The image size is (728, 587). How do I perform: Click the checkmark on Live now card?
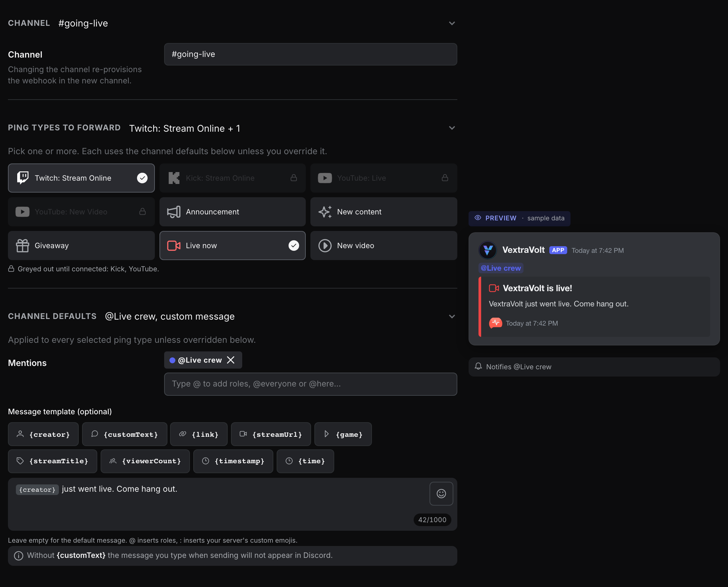(x=294, y=246)
